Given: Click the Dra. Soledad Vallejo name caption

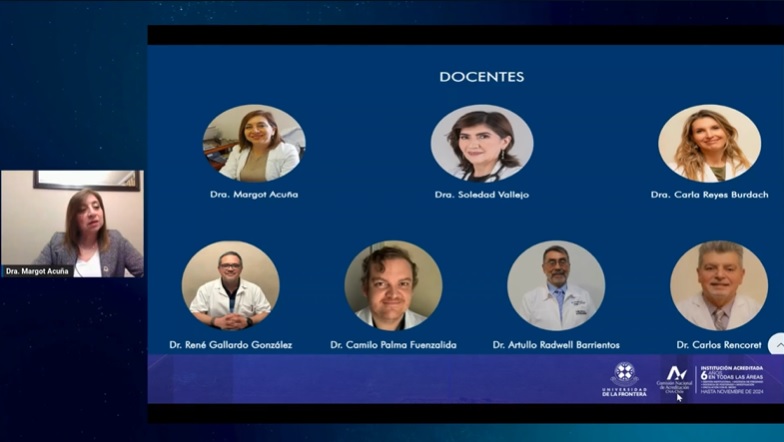Looking at the screenshot, I should [482, 194].
